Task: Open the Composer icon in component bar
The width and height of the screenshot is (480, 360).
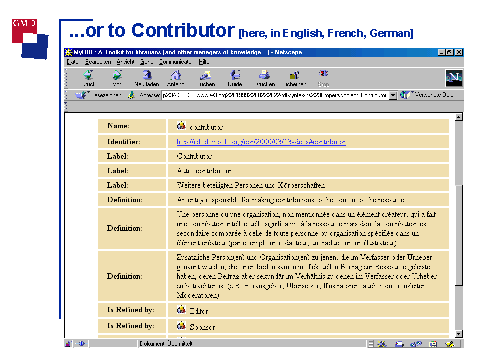Action: tap(450, 344)
